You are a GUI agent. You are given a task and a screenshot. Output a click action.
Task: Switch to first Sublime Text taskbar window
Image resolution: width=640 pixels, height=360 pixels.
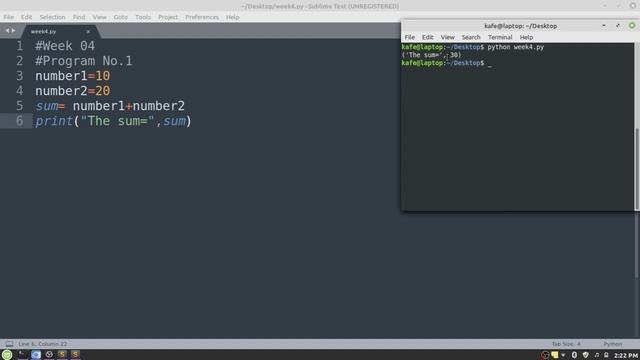[x=62, y=355]
